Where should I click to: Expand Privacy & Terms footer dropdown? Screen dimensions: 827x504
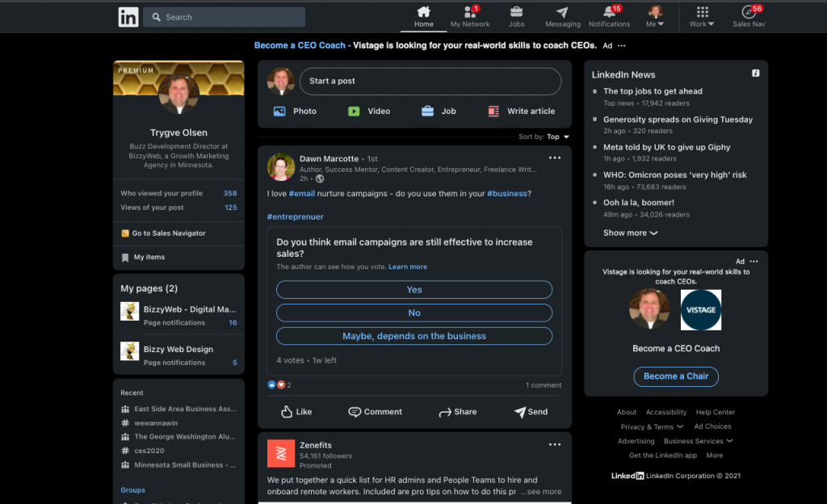[652, 427]
